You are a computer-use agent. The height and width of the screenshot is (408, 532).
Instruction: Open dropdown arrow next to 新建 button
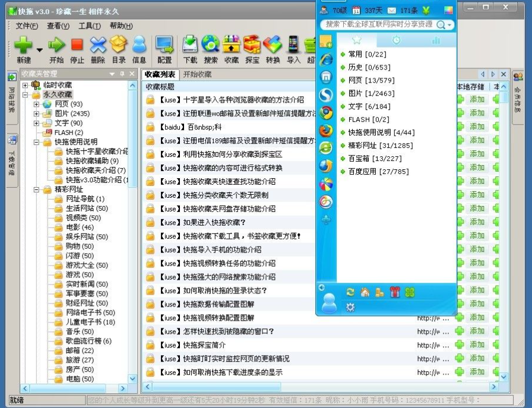click(40, 50)
